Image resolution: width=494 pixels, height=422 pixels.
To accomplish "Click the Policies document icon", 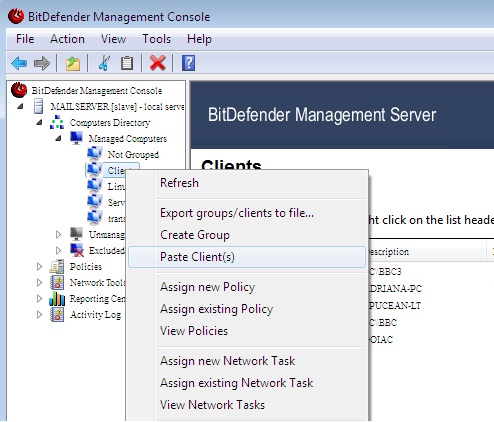I will [x=57, y=266].
